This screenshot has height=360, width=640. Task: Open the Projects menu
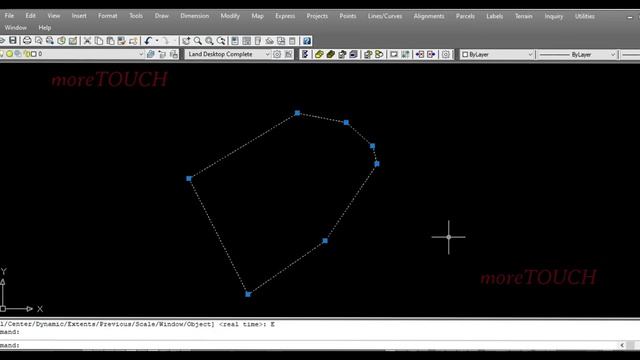tap(317, 16)
